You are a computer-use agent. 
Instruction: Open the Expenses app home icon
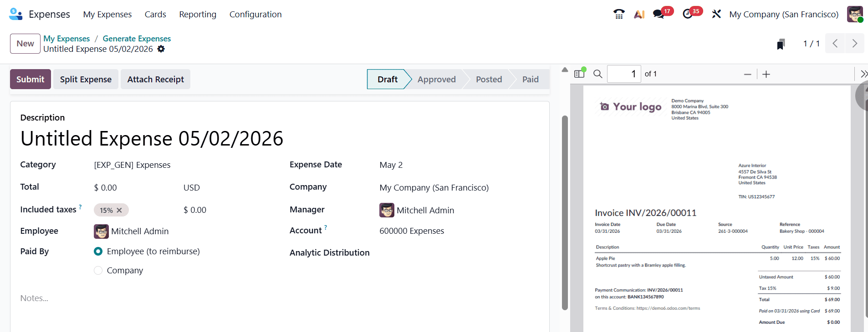(15, 14)
